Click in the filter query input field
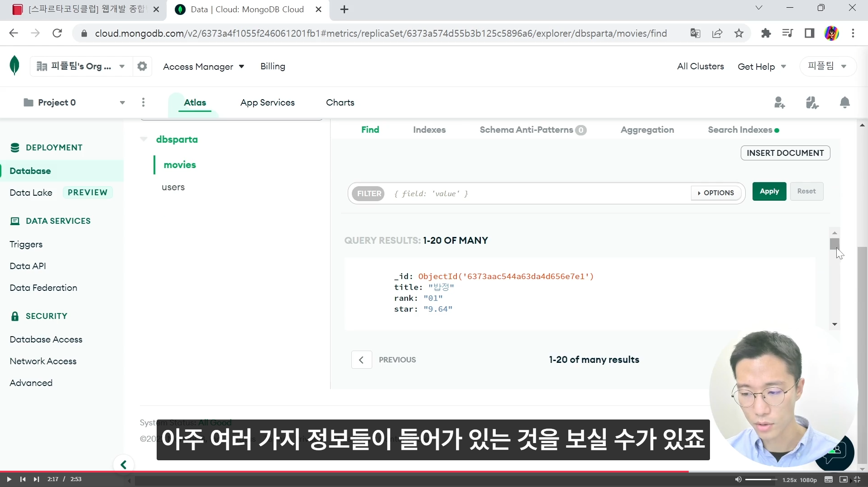 point(539,193)
